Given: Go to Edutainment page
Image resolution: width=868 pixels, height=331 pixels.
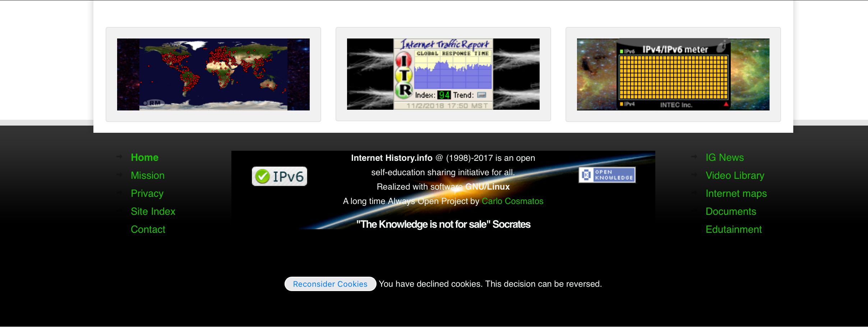Looking at the screenshot, I should [733, 230].
